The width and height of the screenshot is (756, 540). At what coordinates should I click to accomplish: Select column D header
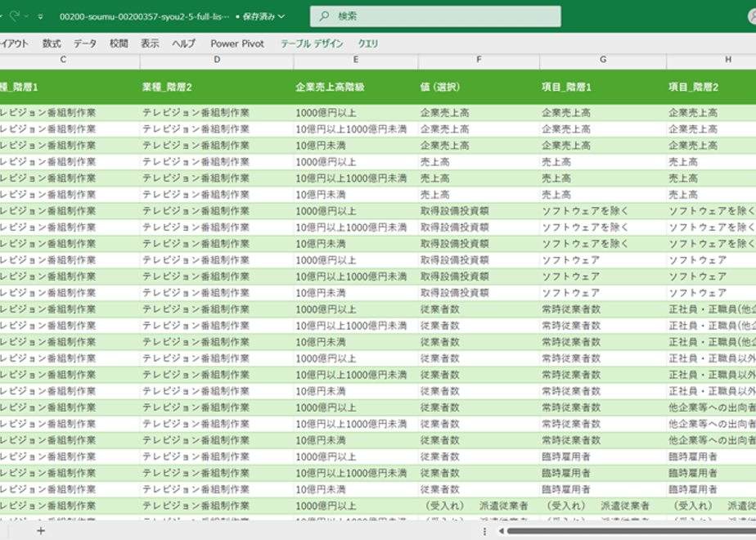click(217, 60)
